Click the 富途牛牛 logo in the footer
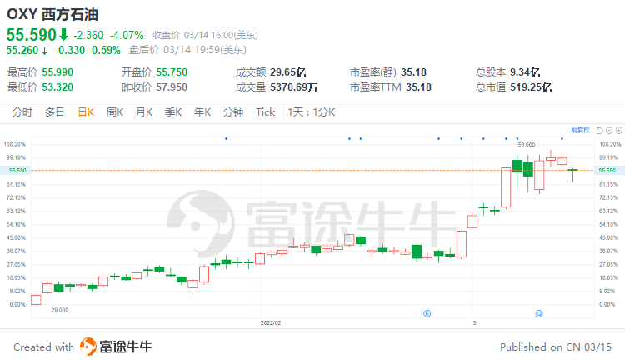 [116, 347]
